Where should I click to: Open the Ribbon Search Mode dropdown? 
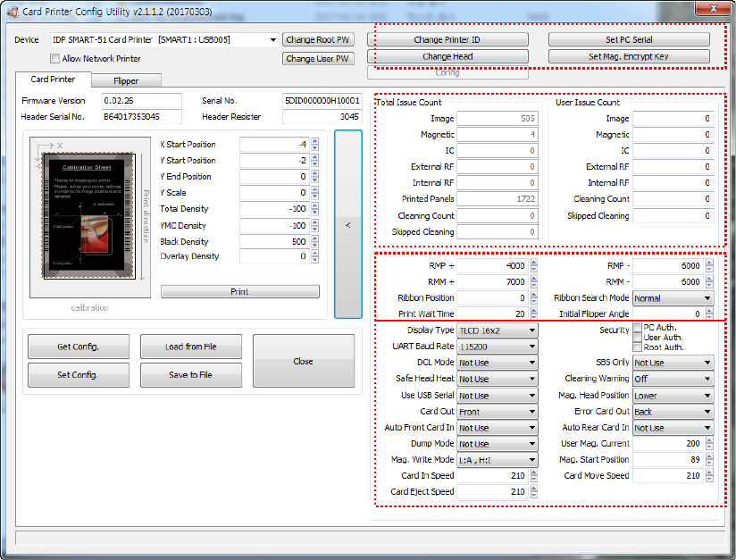[673, 298]
